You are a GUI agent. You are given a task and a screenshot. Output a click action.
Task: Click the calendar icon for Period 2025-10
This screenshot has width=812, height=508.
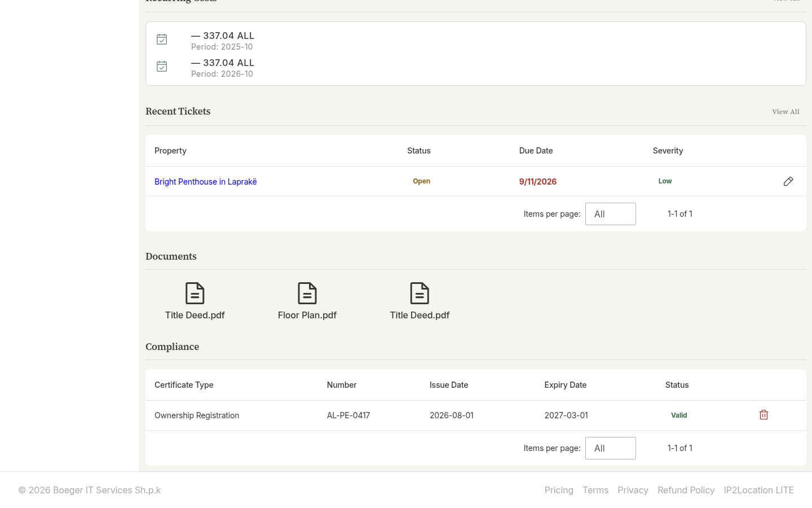coord(162,40)
